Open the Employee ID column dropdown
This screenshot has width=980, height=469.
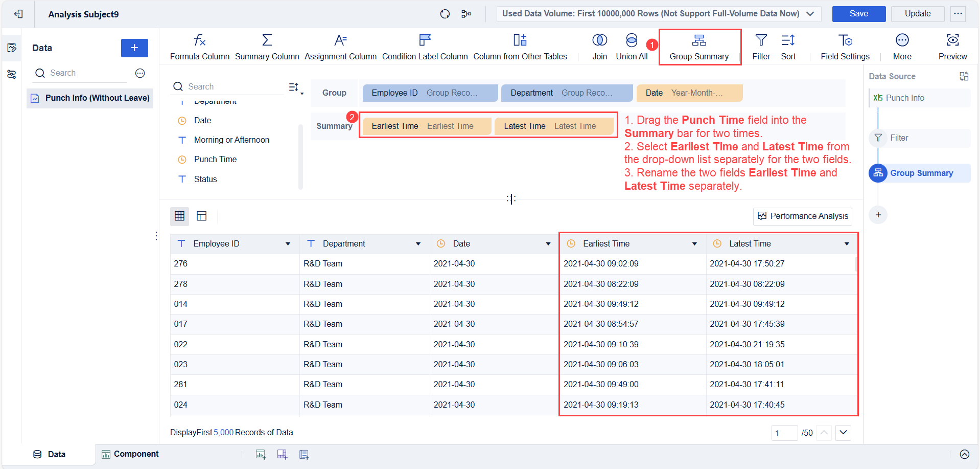(x=289, y=243)
